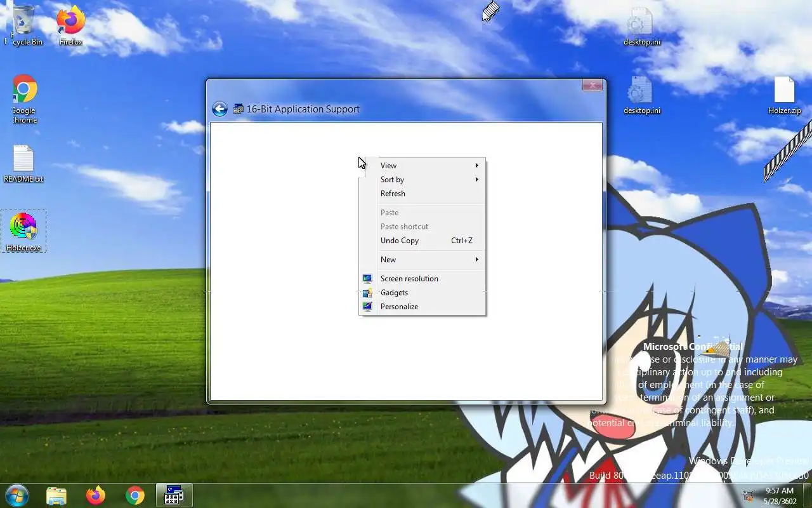Viewport: 812px width, 508px height.
Task: Click the Windows Start orb
Action: 16,495
